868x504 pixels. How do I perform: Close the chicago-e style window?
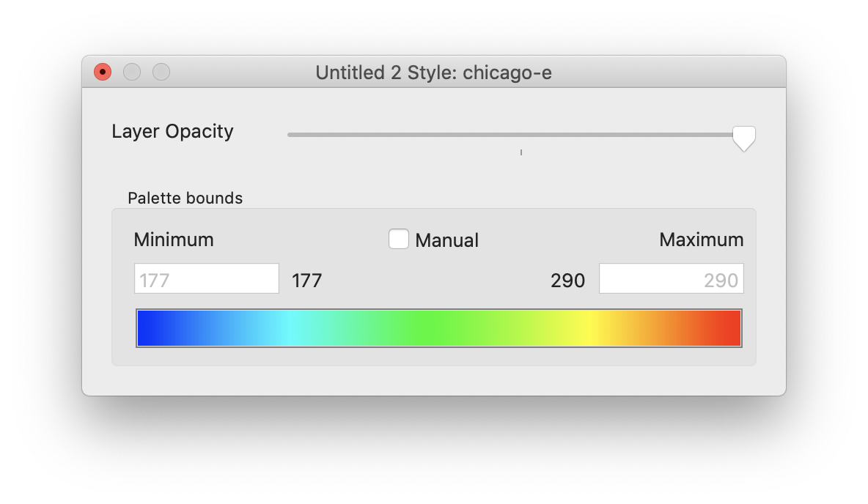tap(103, 72)
